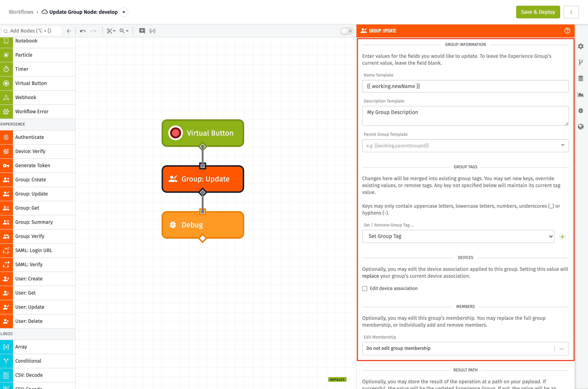Click Save & Deploy button
Screen dimensions: 588x389
coord(538,12)
